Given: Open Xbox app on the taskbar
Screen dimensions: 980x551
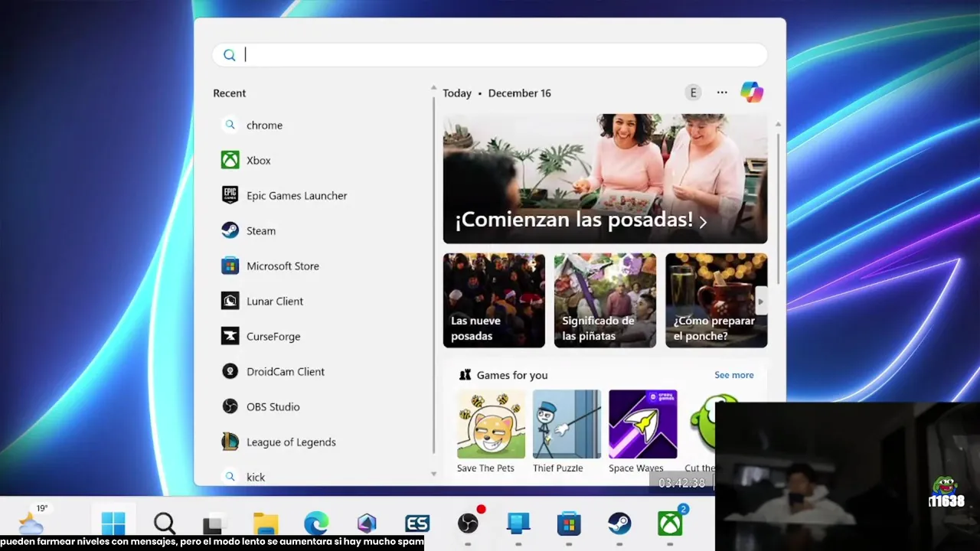Looking at the screenshot, I should point(670,523).
